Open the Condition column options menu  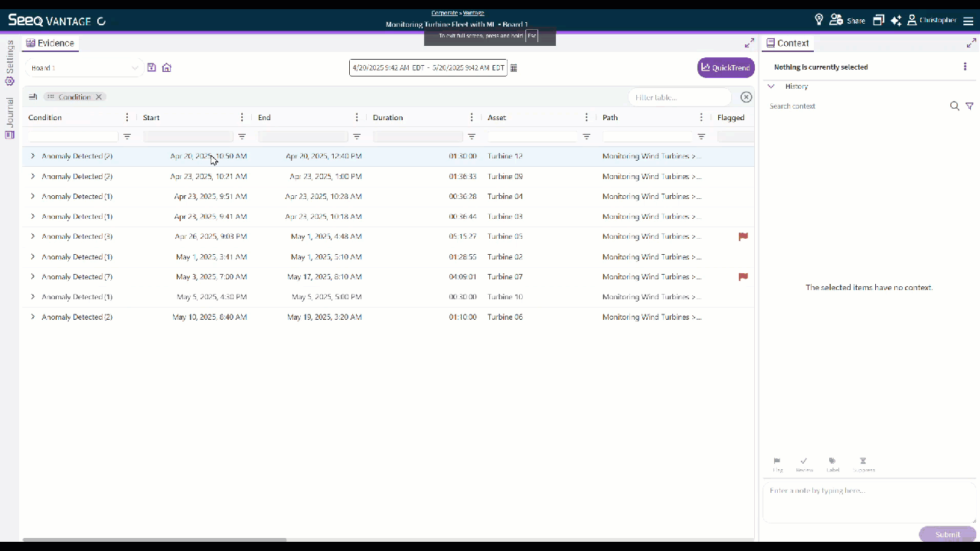(x=127, y=118)
